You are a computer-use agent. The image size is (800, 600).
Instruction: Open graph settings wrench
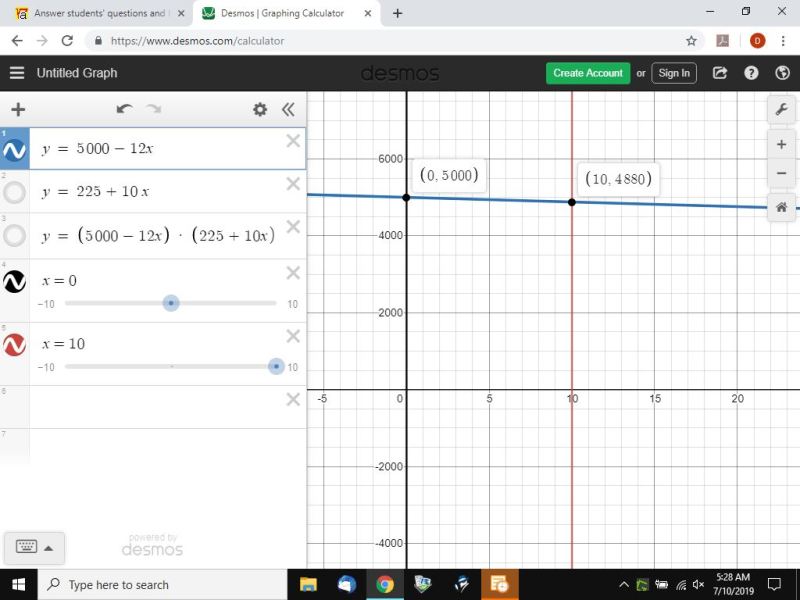coord(781,109)
